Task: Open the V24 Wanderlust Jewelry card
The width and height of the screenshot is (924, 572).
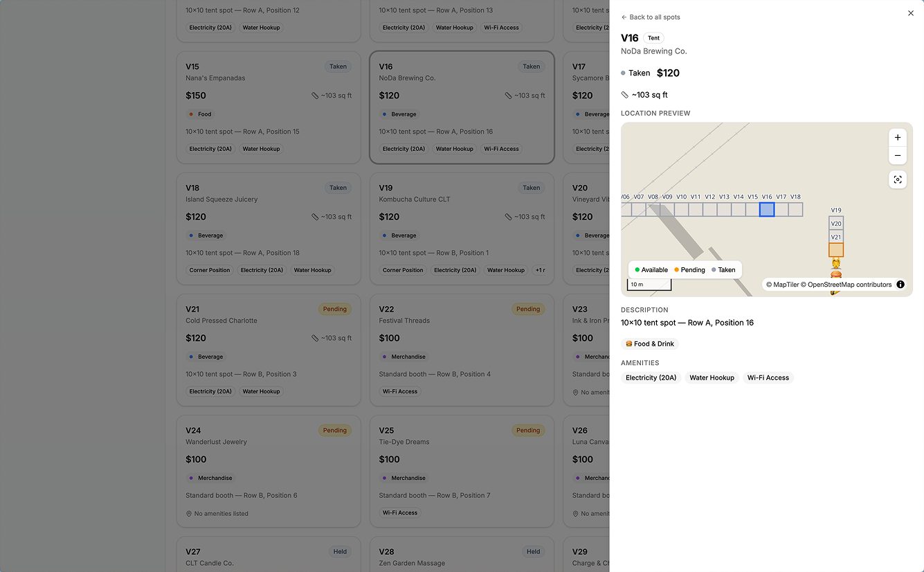Action: click(x=269, y=471)
